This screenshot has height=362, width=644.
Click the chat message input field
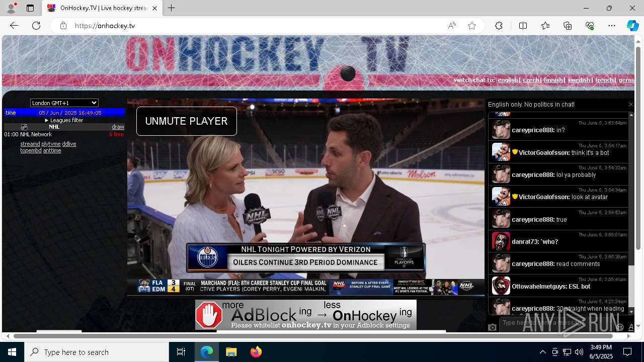[556, 323]
